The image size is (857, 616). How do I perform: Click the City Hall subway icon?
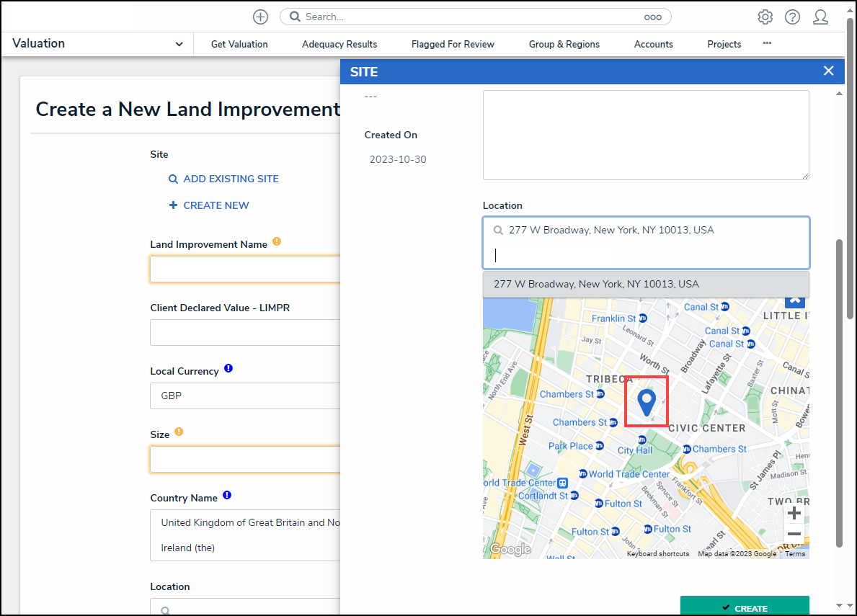tap(641, 439)
